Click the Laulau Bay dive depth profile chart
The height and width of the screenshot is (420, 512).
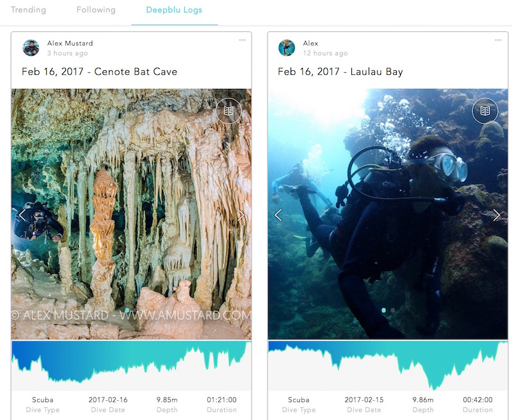click(x=388, y=365)
